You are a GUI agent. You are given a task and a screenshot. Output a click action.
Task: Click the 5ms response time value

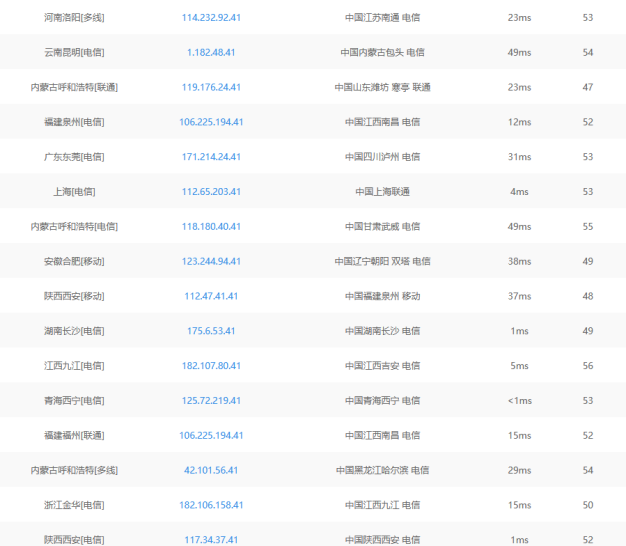click(519, 366)
